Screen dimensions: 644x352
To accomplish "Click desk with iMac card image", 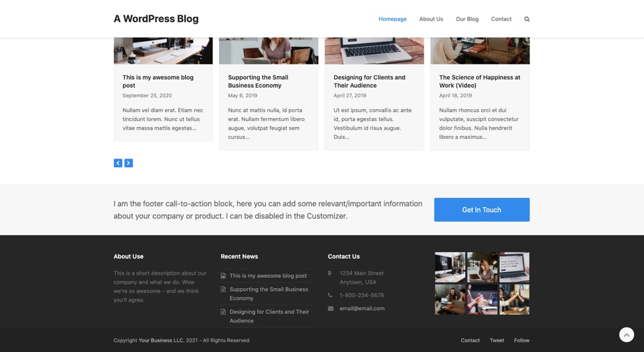I will [163, 50].
